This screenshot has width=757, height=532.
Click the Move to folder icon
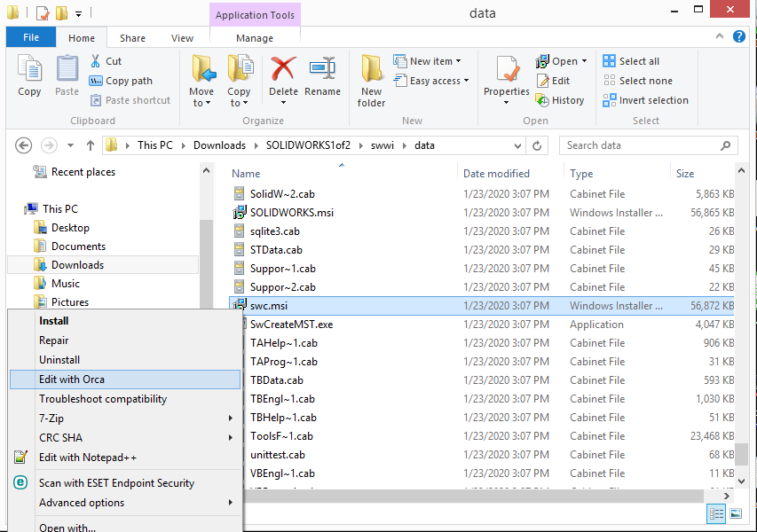tap(202, 68)
